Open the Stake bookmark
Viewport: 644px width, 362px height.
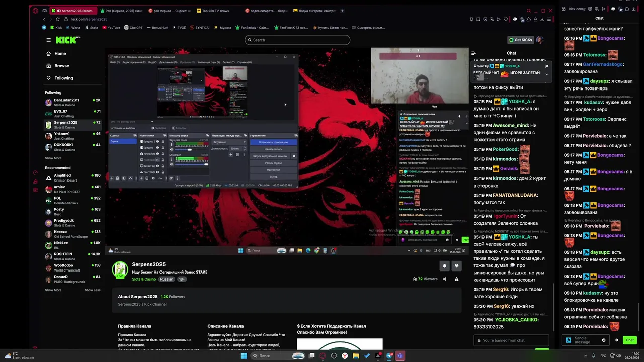coord(92,28)
